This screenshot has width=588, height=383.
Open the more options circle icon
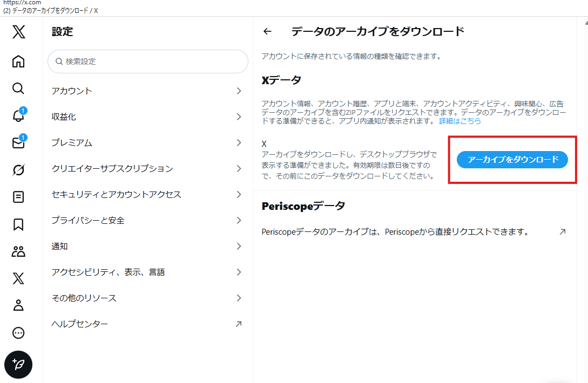coord(18,333)
